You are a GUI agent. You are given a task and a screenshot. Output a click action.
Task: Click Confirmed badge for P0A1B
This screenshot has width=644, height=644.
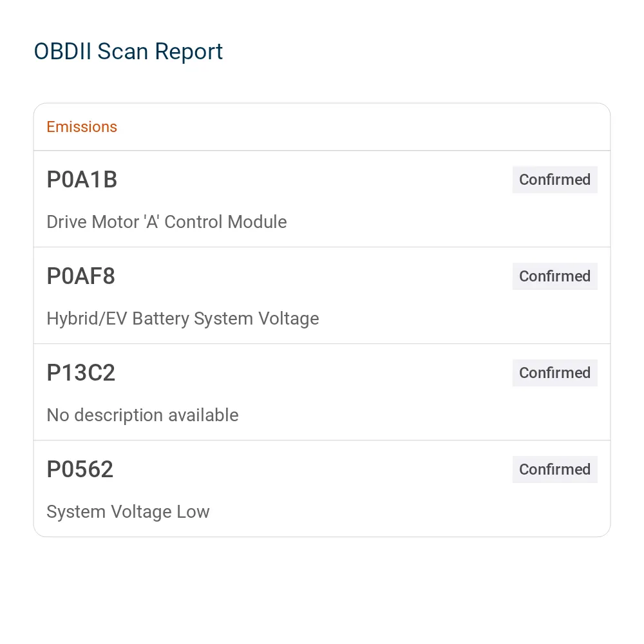[554, 180]
